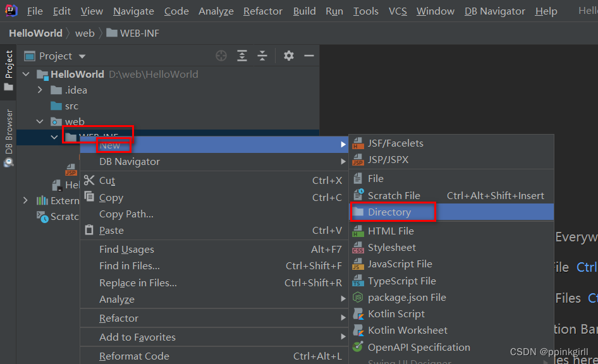This screenshot has height=364, width=598.
Task: Click the IntelliJ IDEA logo icon
Action: click(x=11, y=10)
